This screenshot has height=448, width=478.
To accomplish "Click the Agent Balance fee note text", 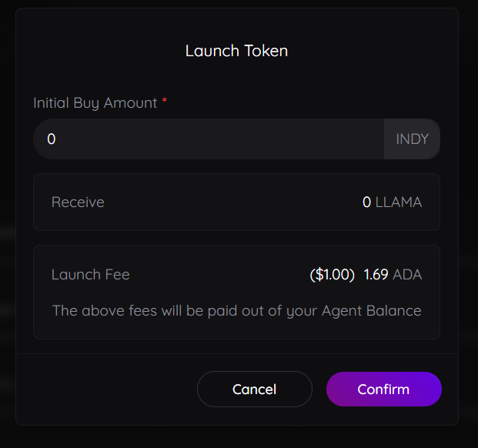I will pos(236,311).
